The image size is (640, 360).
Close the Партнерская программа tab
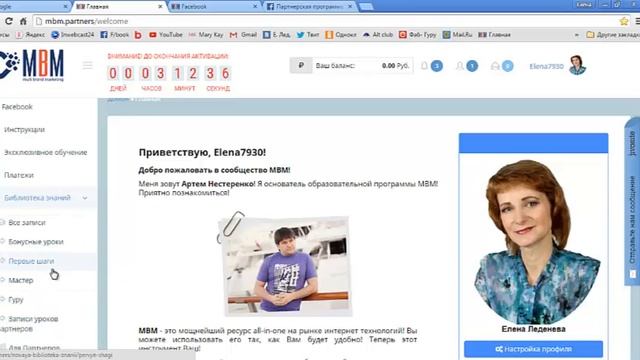pyautogui.click(x=350, y=7)
